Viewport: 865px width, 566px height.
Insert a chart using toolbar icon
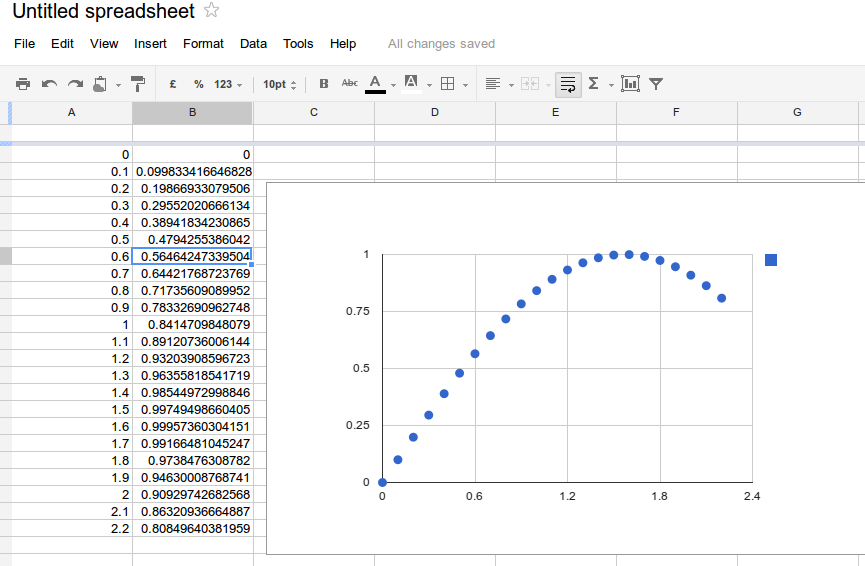(630, 84)
